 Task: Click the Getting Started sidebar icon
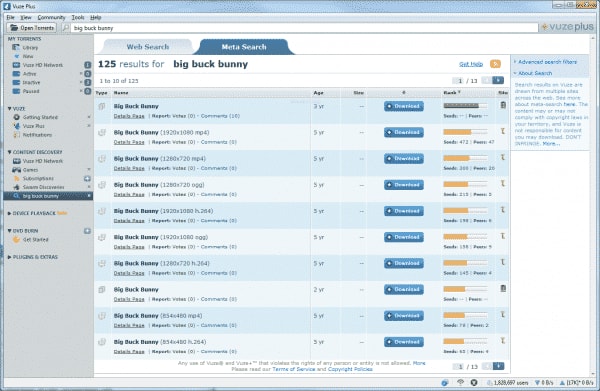tap(16, 117)
